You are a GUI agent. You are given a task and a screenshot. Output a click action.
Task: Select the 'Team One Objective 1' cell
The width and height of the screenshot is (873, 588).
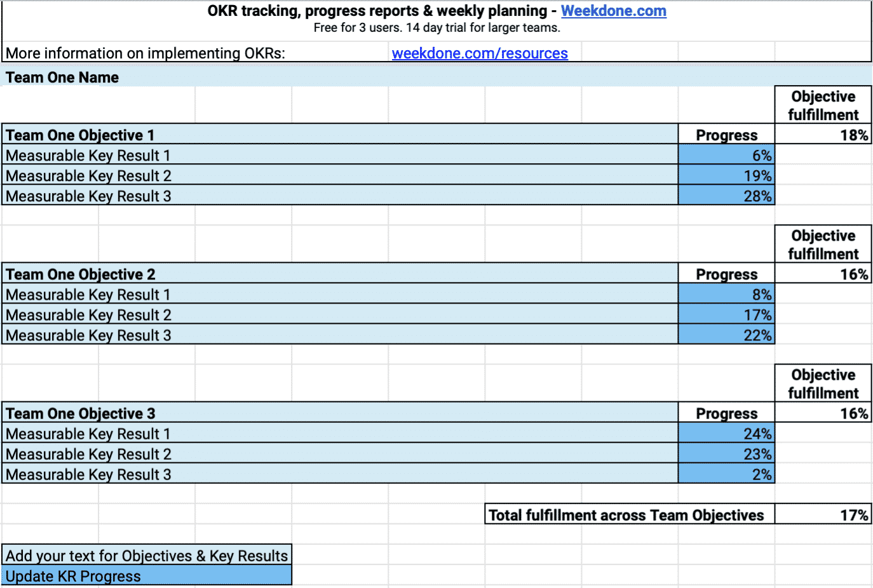point(341,135)
